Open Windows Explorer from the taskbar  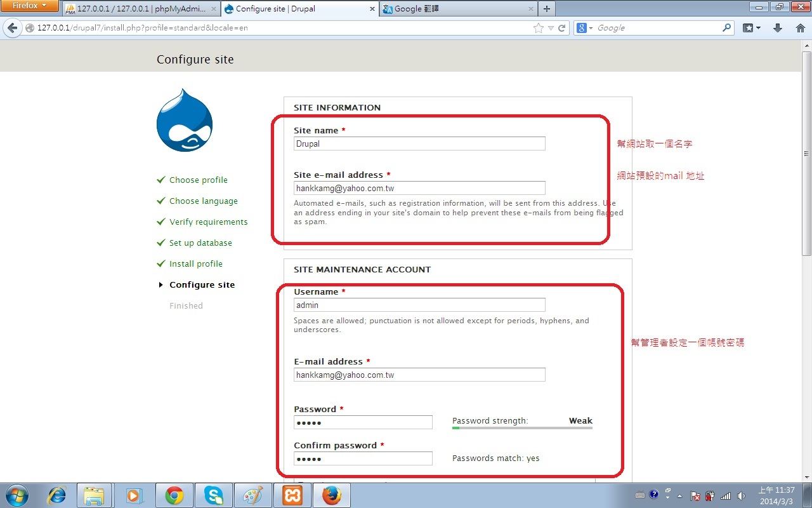tap(94, 495)
